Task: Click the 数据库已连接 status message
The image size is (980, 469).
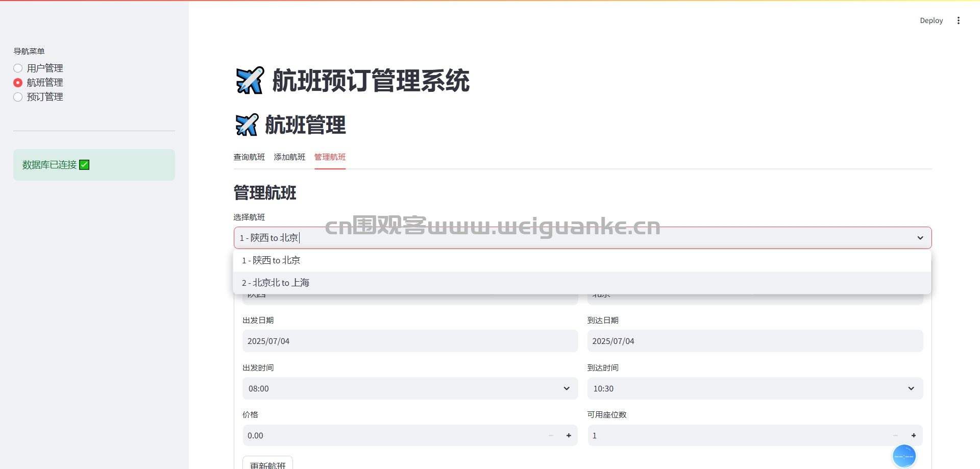Action: pyautogui.click(x=94, y=165)
